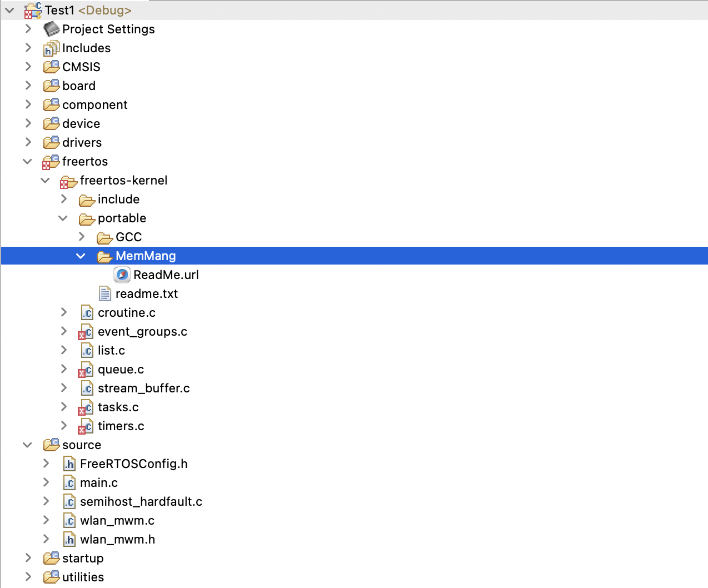Collapse the freertos node
The width and height of the screenshot is (708, 588).
pyautogui.click(x=28, y=161)
